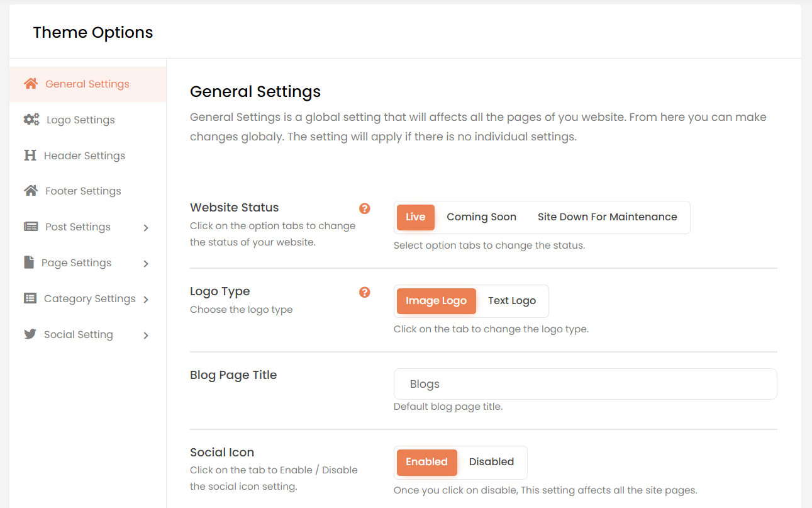
Task: Expand the Page Settings chevron arrow
Action: coord(146,264)
